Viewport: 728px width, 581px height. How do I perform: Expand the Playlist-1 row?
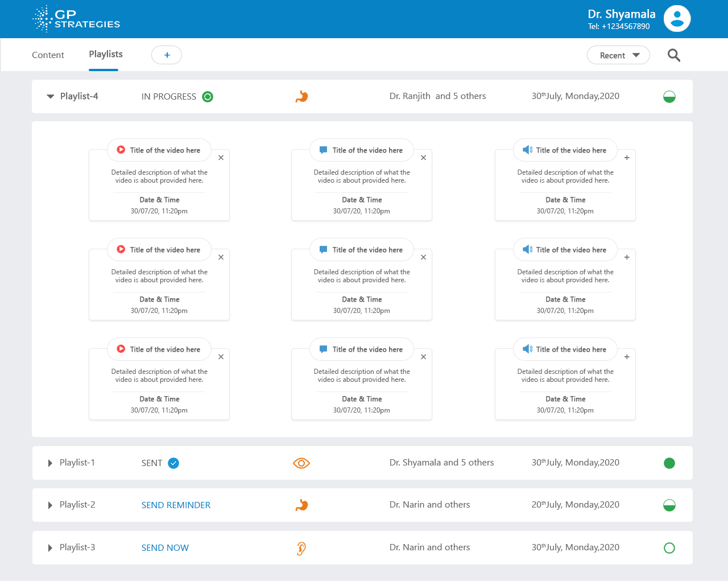[50, 463]
